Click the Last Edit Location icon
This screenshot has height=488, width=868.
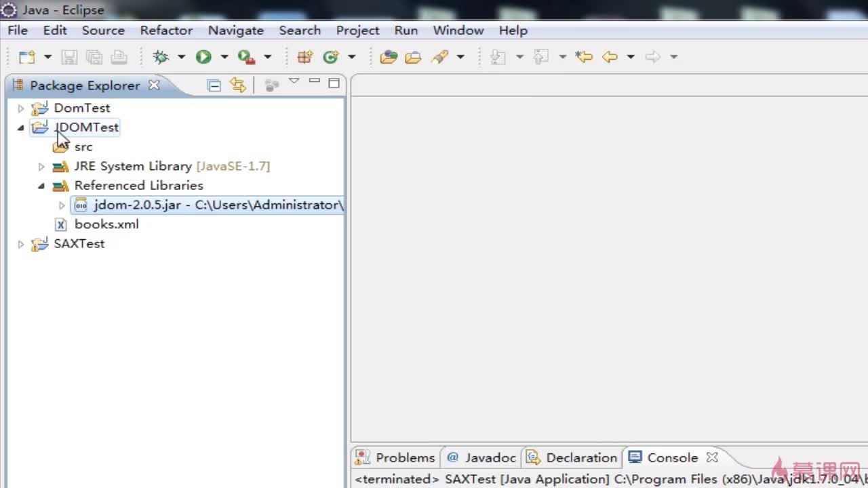[584, 57]
